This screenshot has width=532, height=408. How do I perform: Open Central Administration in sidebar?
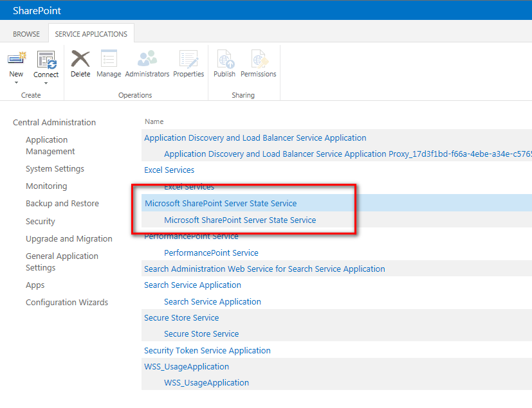click(x=54, y=122)
